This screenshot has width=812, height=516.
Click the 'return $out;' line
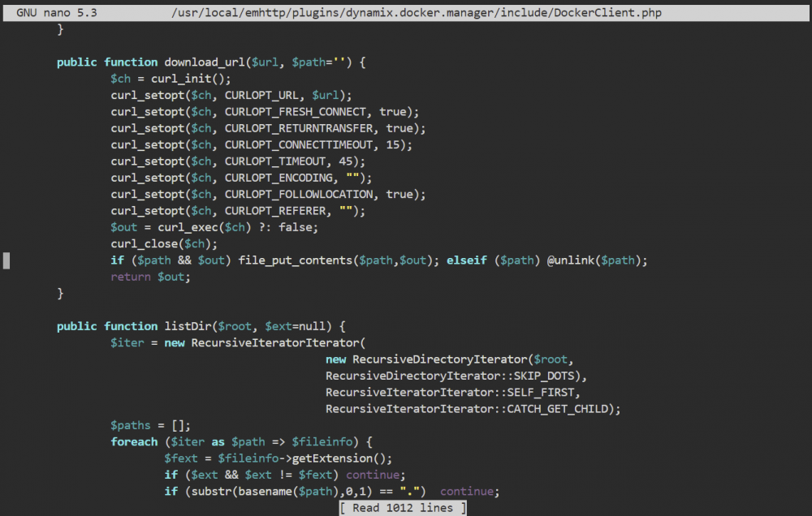(x=150, y=277)
